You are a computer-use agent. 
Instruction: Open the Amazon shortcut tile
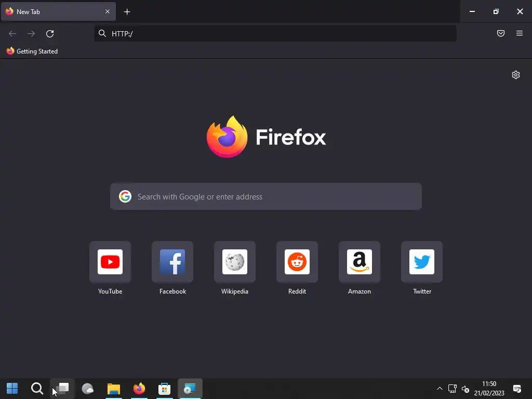click(x=360, y=262)
